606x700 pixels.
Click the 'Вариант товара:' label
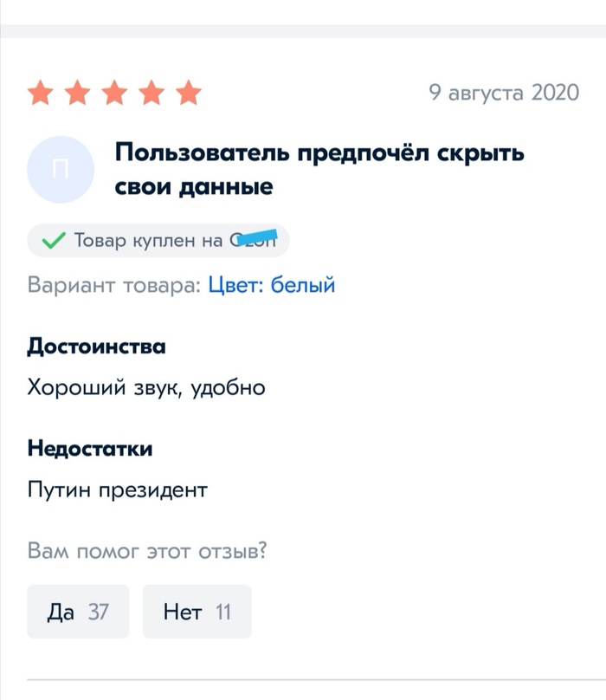114,285
